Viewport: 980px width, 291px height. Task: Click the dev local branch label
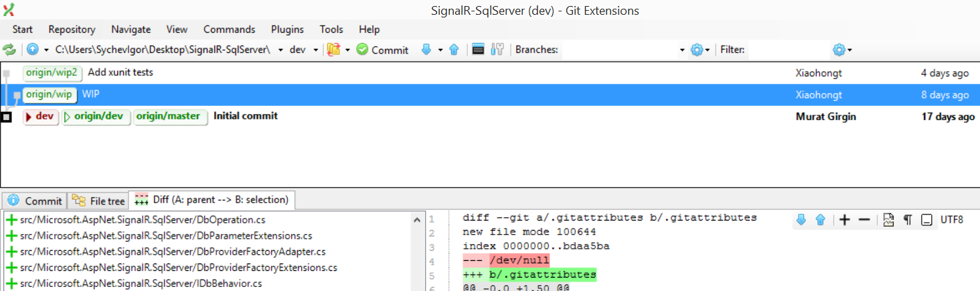[x=41, y=117]
